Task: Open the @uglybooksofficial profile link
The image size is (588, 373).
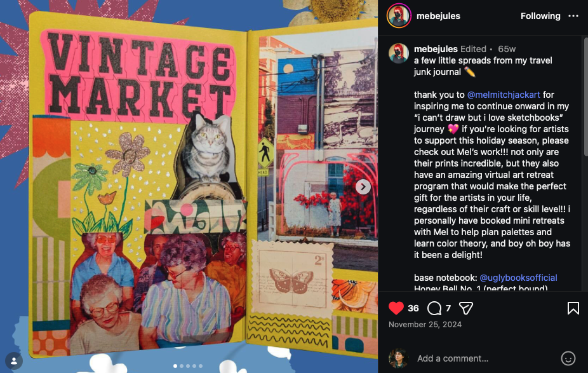Action: click(x=518, y=278)
